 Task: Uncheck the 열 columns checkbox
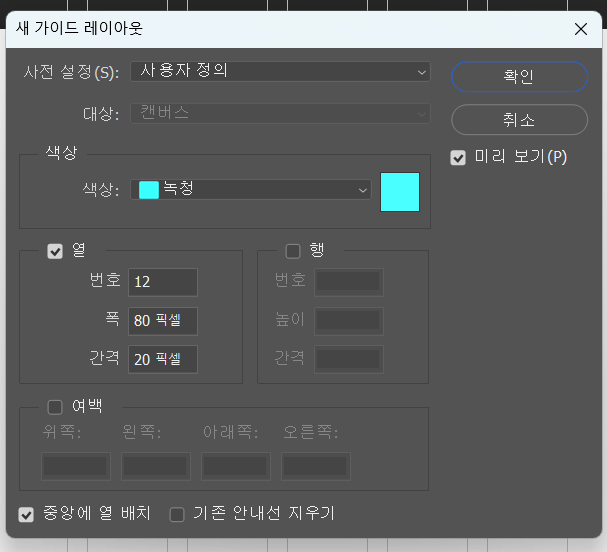click(55, 251)
